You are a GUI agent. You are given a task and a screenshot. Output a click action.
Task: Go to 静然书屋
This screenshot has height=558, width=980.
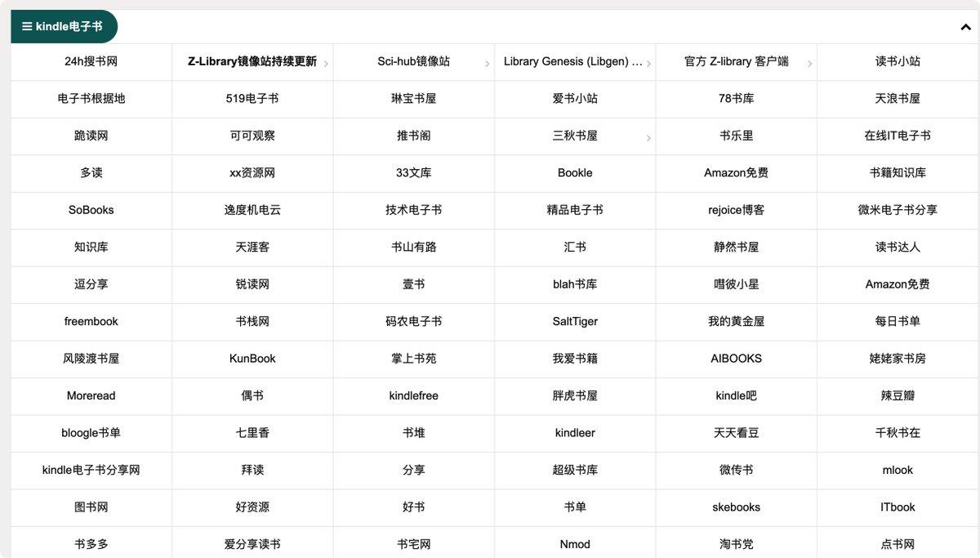click(x=737, y=247)
